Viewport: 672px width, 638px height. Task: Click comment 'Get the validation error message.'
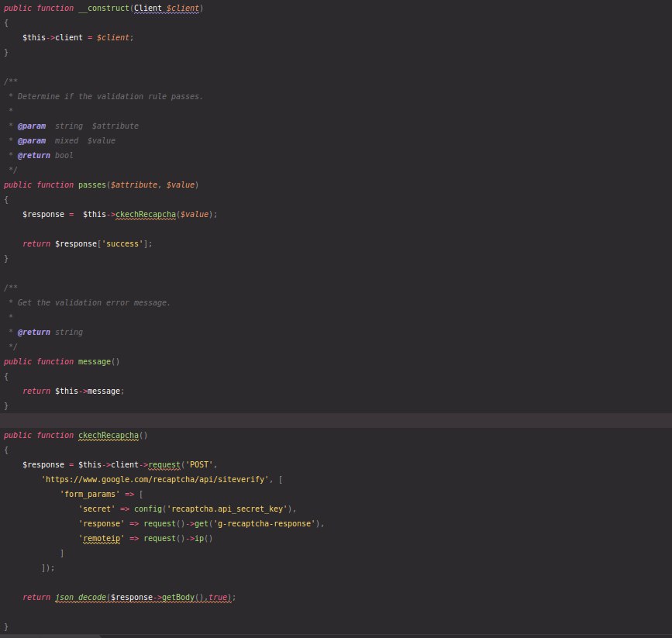tap(94, 302)
